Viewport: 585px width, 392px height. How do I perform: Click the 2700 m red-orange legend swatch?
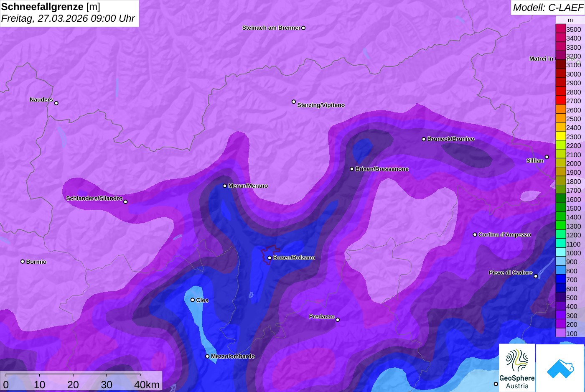click(x=560, y=100)
